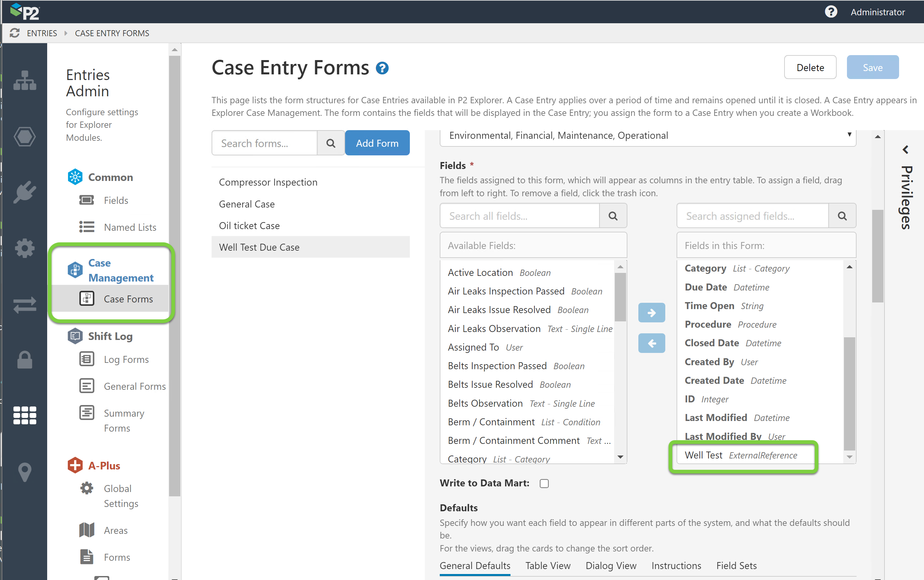Click left arrow to unassign field
This screenshot has width=924, height=580.
[651, 343]
